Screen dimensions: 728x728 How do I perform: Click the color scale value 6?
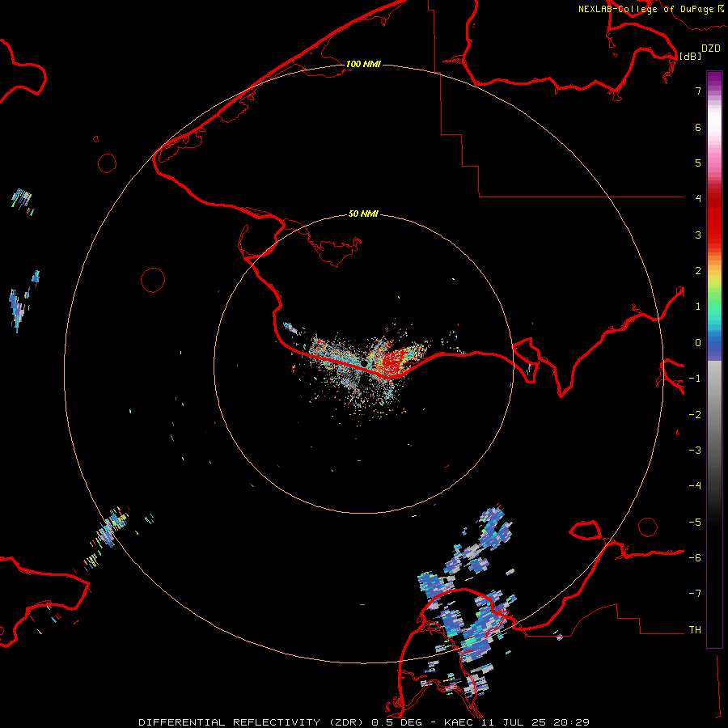698,127
